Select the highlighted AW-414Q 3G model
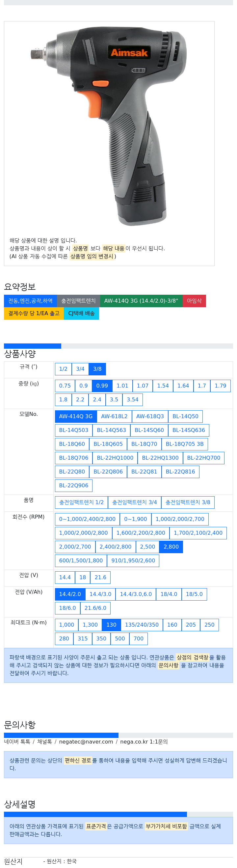 76,417
